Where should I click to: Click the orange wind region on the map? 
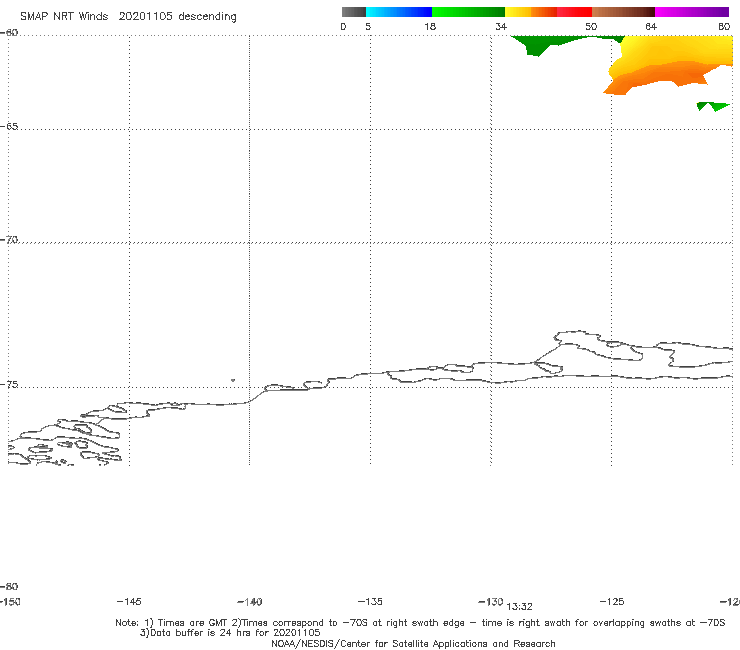point(661,77)
